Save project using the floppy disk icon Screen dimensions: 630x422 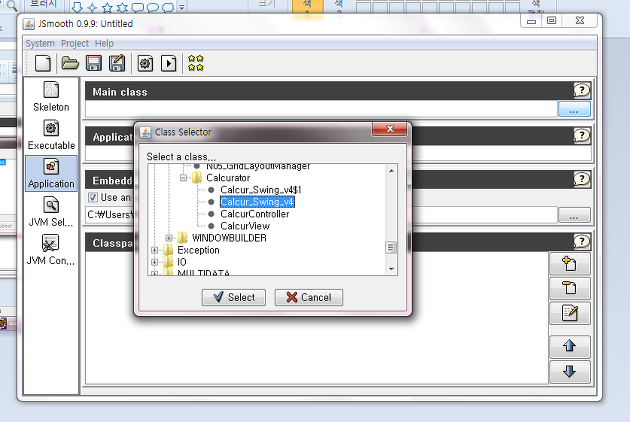coord(94,64)
